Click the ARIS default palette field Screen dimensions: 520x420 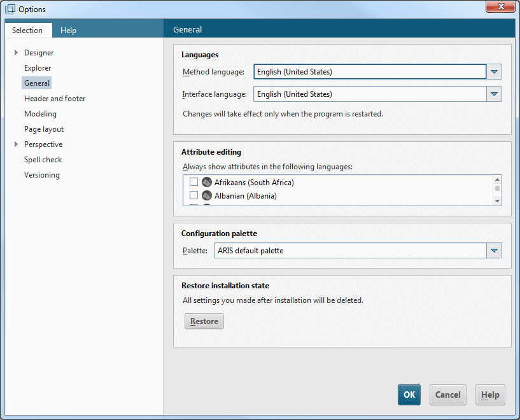350,251
